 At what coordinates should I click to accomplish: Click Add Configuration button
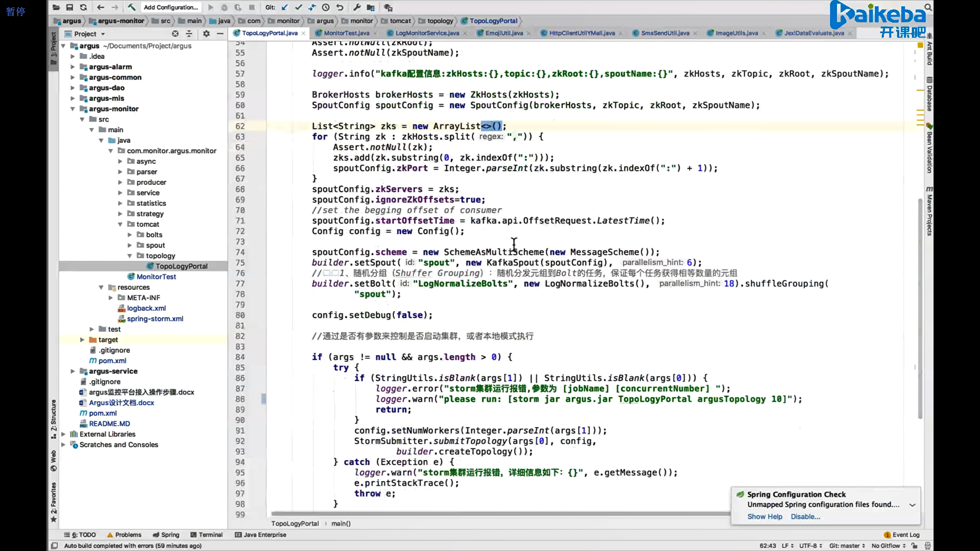[171, 7]
